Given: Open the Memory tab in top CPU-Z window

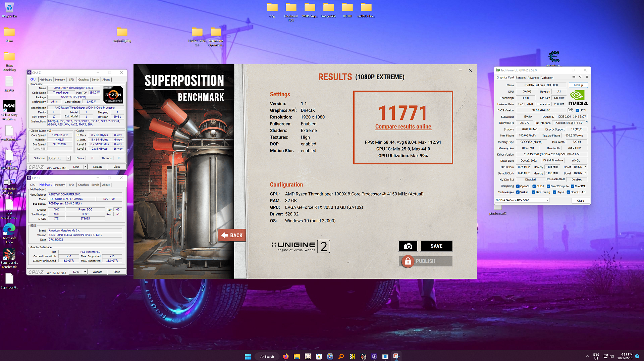Looking at the screenshot, I should click(60, 80).
